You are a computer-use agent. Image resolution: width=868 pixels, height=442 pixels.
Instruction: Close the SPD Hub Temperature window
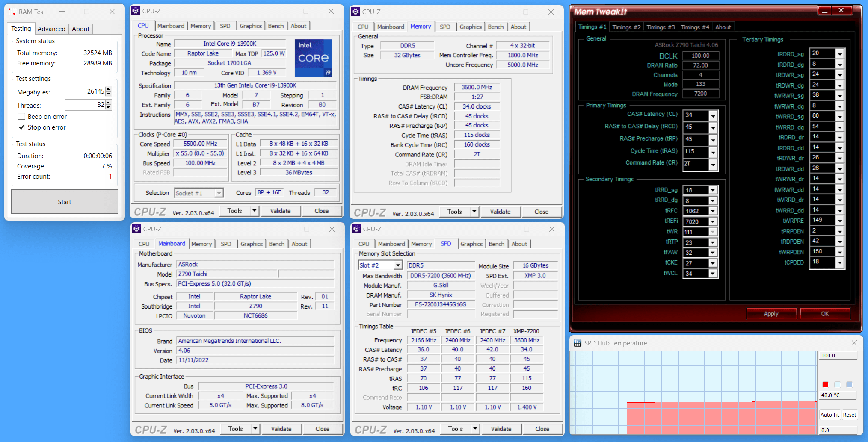coord(854,343)
